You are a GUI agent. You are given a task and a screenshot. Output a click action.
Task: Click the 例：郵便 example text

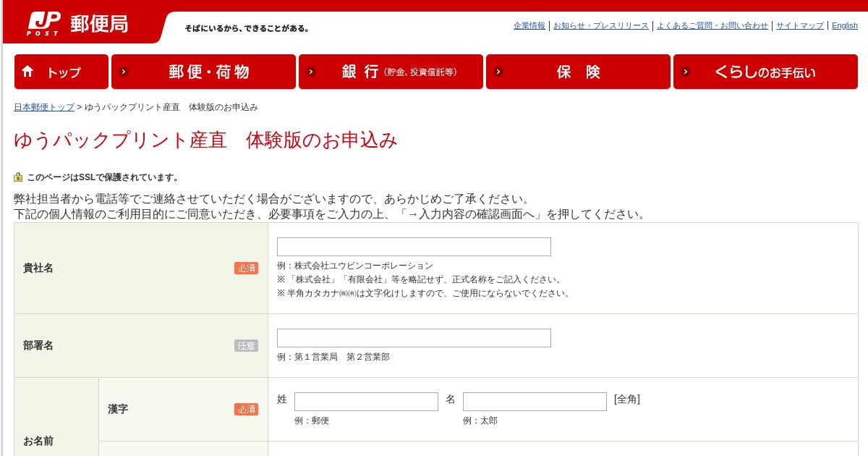[312, 421]
